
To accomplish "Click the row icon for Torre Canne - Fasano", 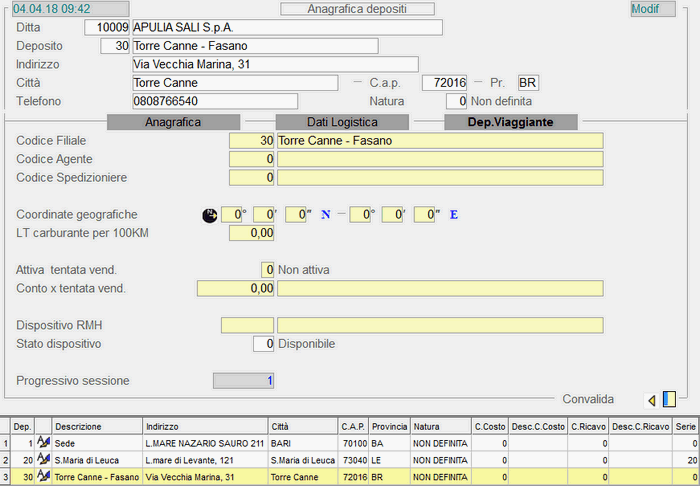I will pyautogui.click(x=43, y=476).
